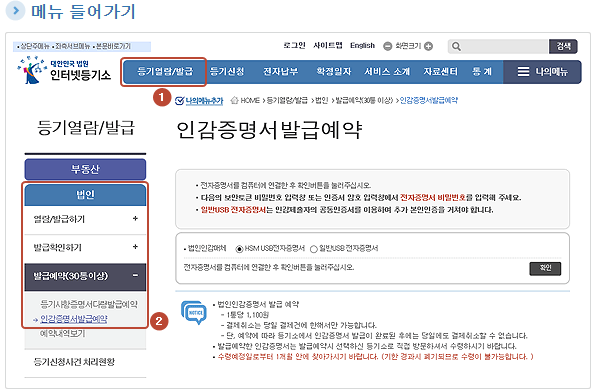Viewport: 598px width, 391px height.
Task: Click the minus font-size icon
Action: [387, 46]
